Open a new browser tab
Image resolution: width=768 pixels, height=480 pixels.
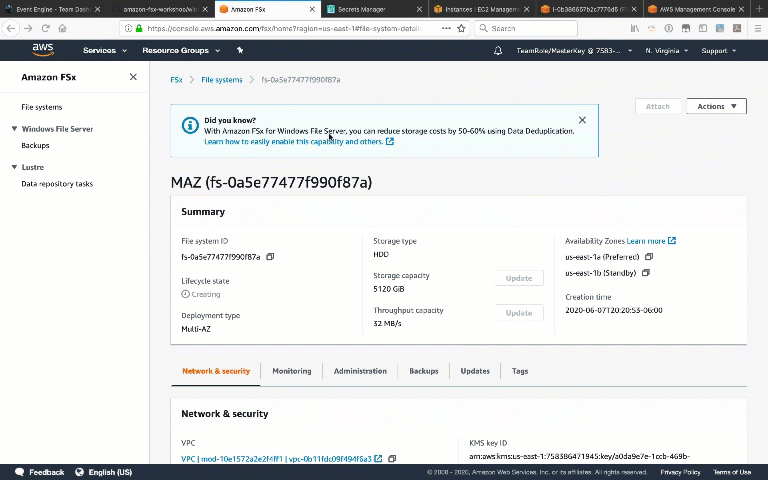coord(759,9)
